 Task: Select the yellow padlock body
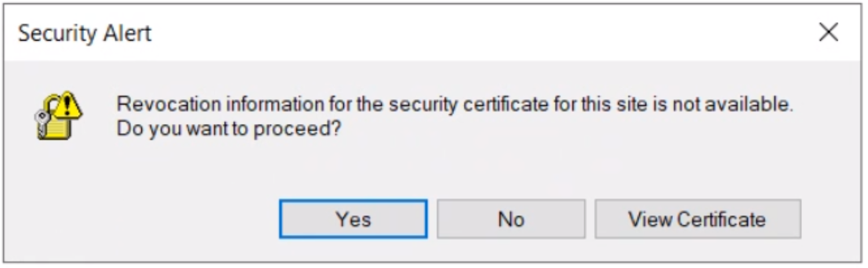59,126
